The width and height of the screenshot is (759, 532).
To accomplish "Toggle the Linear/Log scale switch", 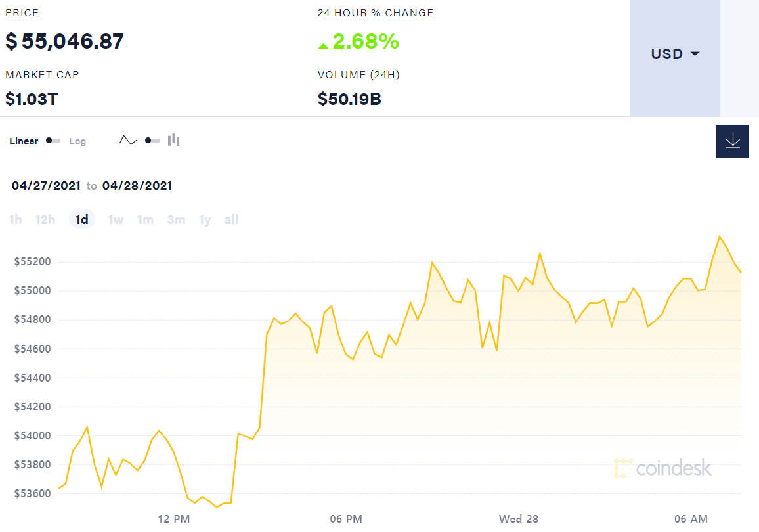I will click(53, 141).
